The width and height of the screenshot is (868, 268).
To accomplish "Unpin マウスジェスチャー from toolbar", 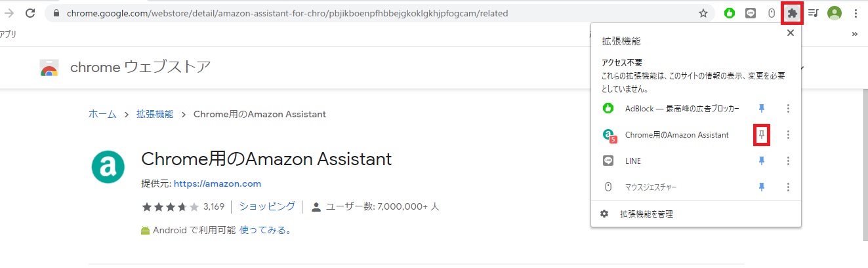I will [x=762, y=187].
